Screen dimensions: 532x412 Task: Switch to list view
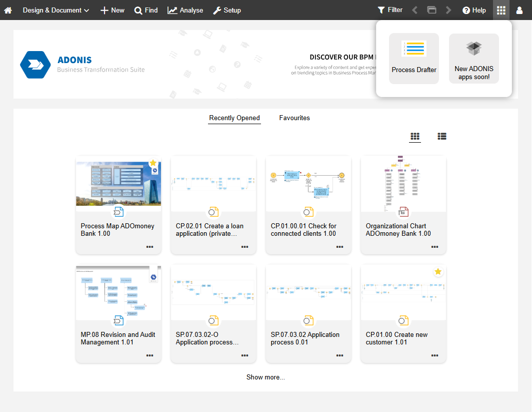click(x=442, y=136)
